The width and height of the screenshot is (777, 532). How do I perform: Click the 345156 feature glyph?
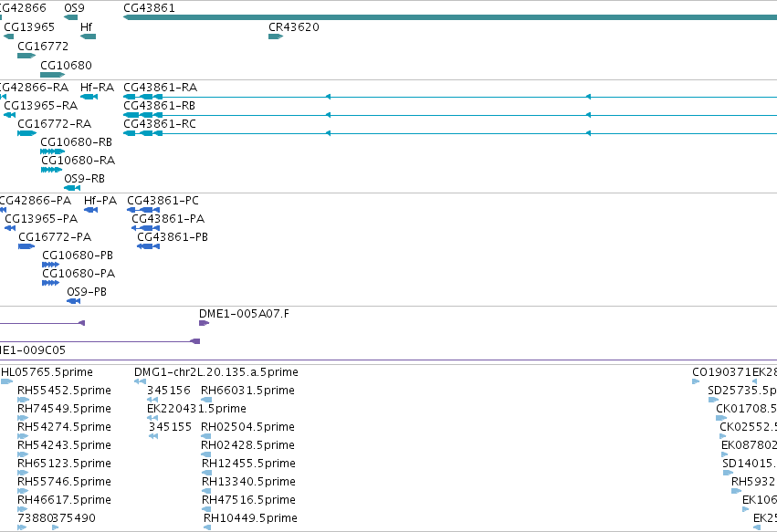pos(152,400)
